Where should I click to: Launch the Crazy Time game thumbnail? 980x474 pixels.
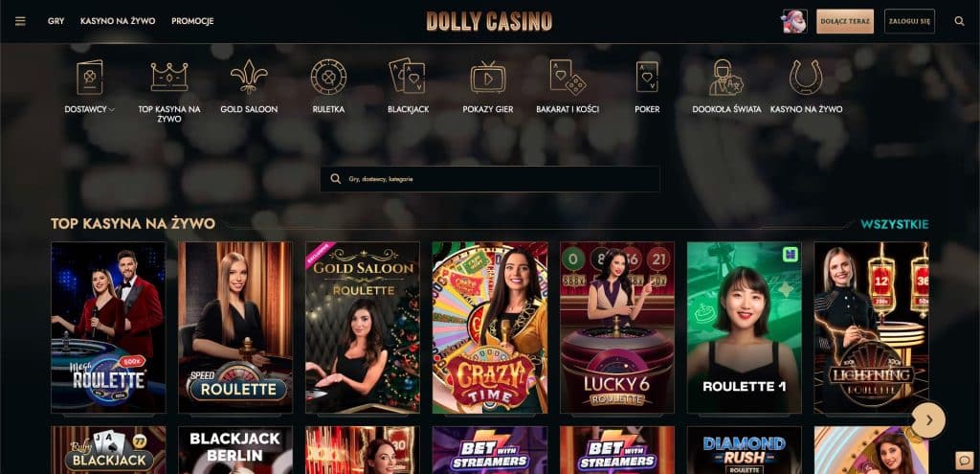[490, 327]
